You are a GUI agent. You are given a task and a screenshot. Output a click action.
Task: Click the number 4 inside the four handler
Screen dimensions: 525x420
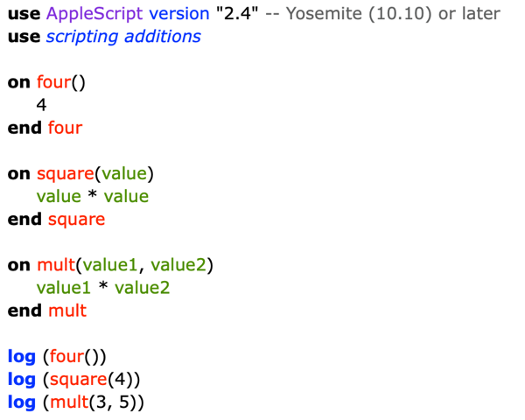coord(41,105)
